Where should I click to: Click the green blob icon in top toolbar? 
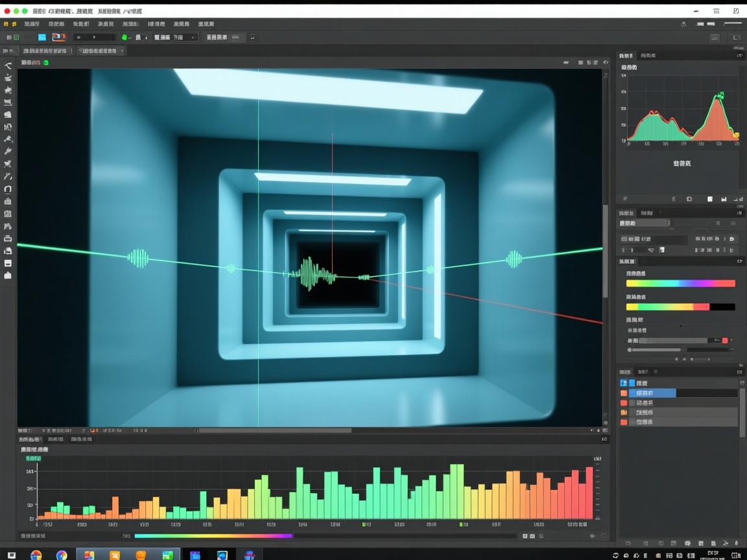(125, 38)
